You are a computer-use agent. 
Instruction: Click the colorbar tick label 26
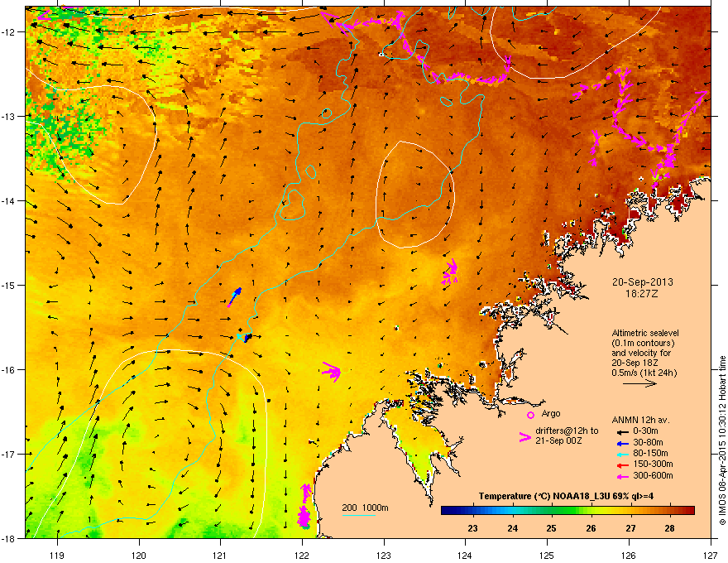click(591, 528)
